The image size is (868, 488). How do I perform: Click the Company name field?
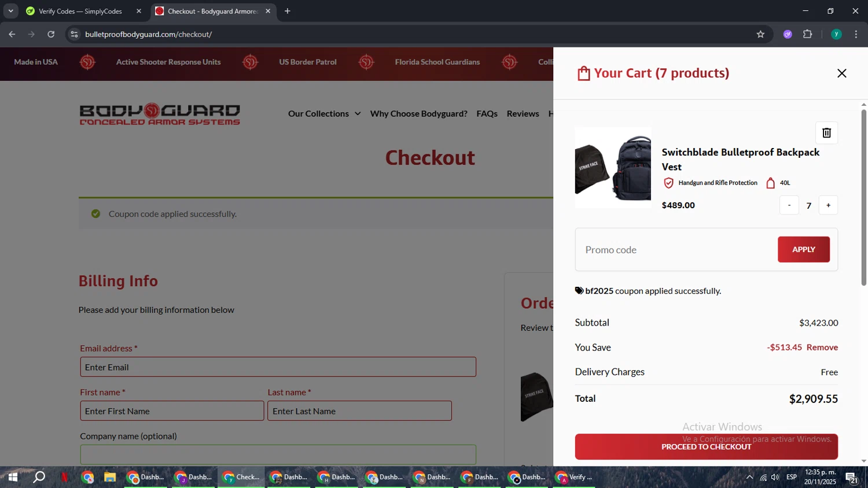[278, 454]
